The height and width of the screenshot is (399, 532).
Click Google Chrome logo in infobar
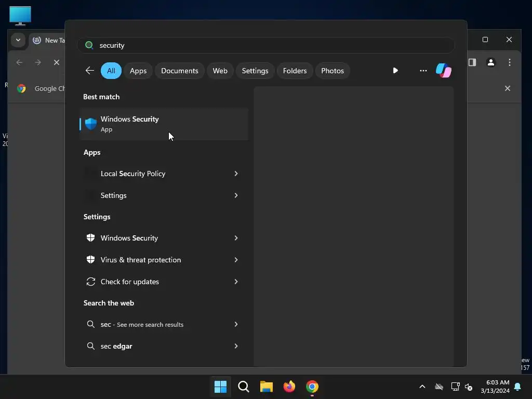[21, 88]
